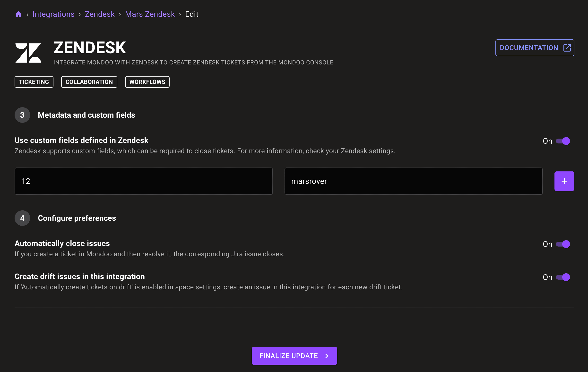588x372 pixels.
Task: Click the breadcrumb separator after Integrations
Action: coord(80,14)
